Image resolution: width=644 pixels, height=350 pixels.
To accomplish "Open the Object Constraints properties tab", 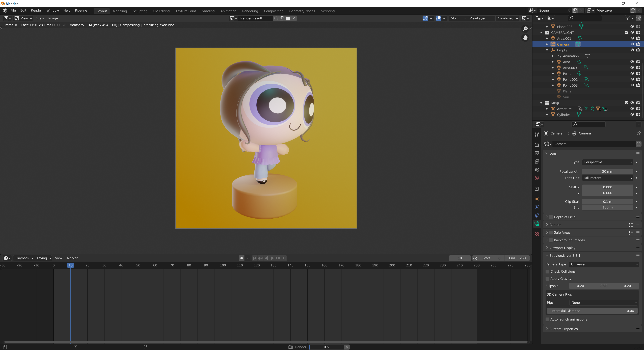I will [536, 215].
